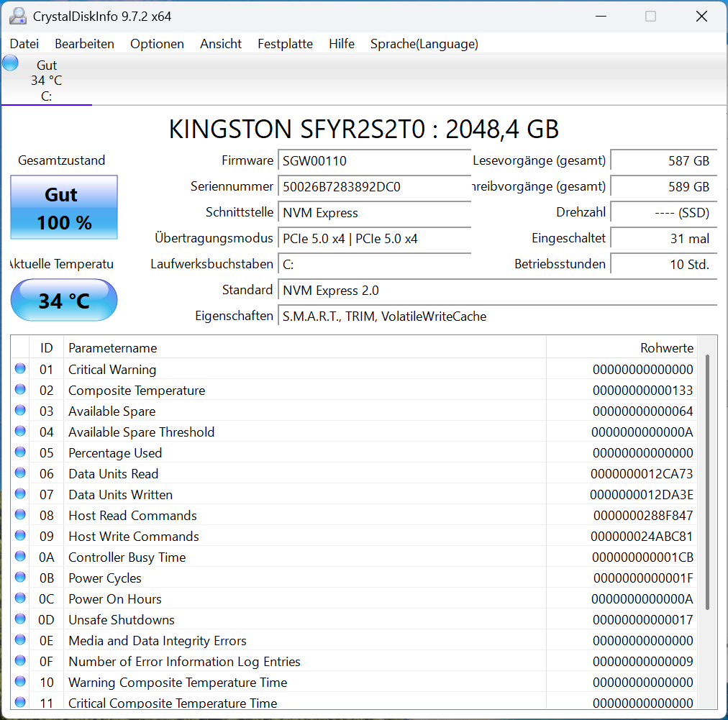This screenshot has width=728, height=720.
Task: Click the Seriennummer field value
Action: pos(374,186)
